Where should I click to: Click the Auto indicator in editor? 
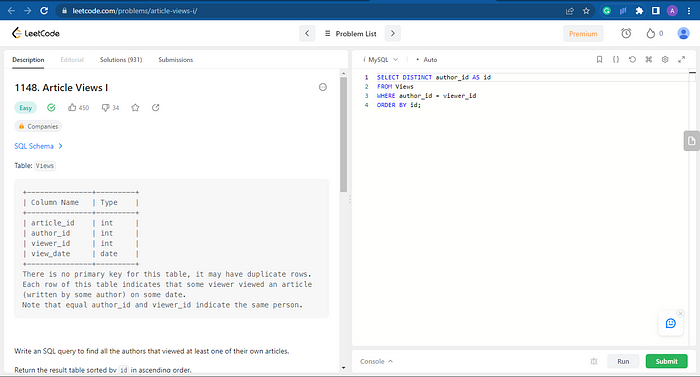(427, 59)
